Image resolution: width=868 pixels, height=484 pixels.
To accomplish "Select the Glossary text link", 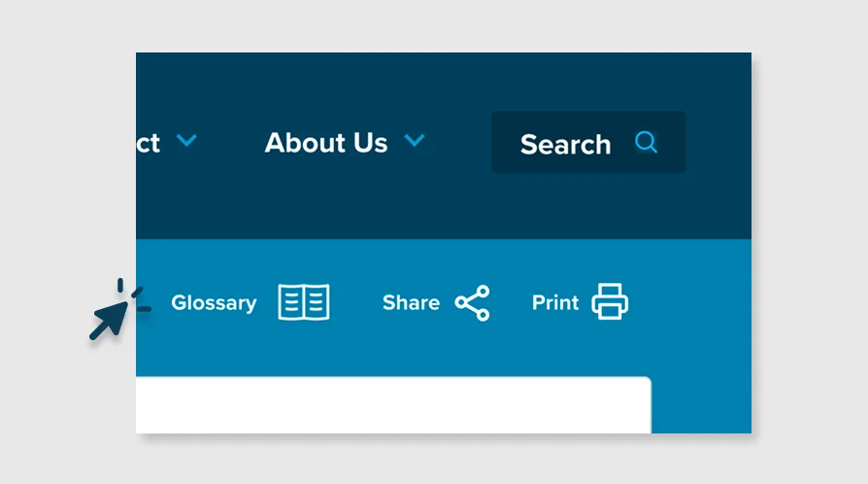I will point(214,302).
